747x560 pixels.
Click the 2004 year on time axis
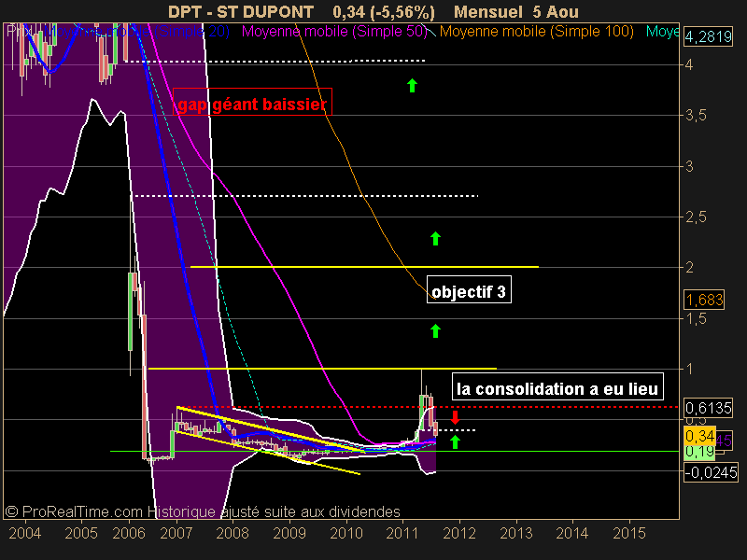click(25, 533)
